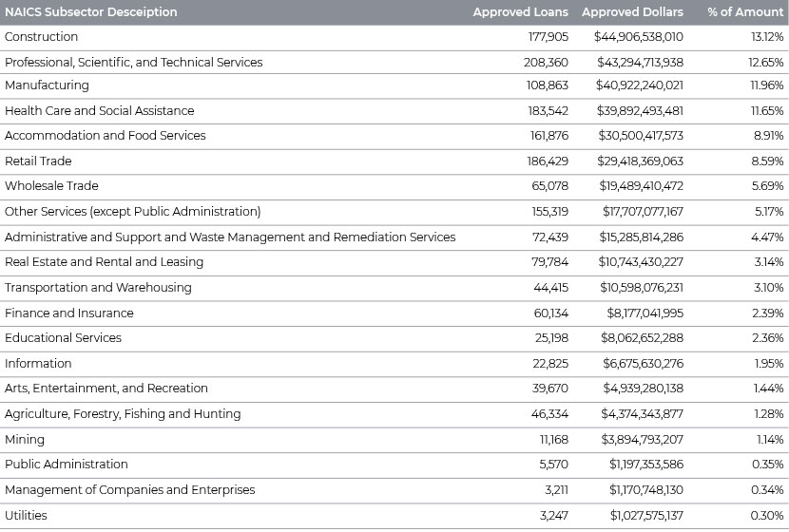Click the Information row percentage 1.95%
This screenshot has width=789, height=532.
(769, 364)
